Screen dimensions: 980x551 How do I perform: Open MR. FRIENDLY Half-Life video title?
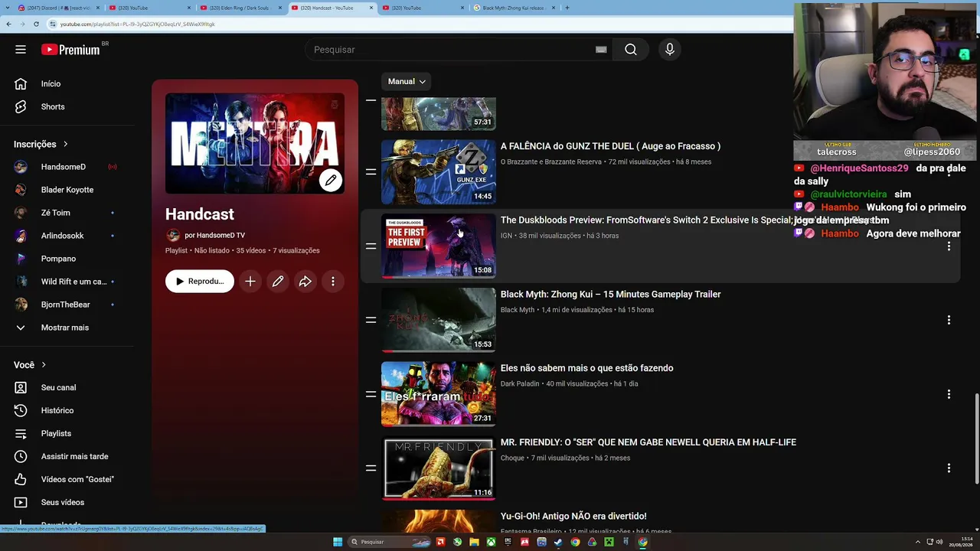648,442
